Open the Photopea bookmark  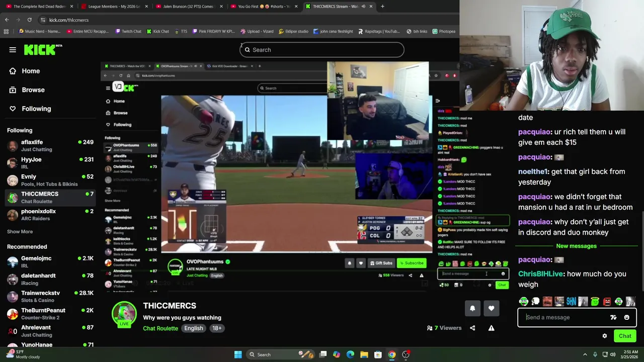tap(443, 31)
